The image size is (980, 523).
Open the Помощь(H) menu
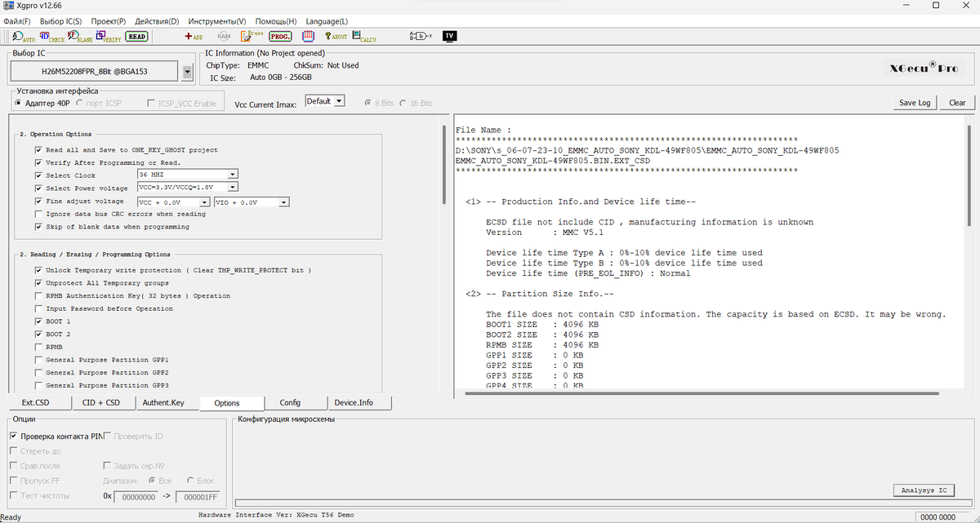[x=276, y=21]
